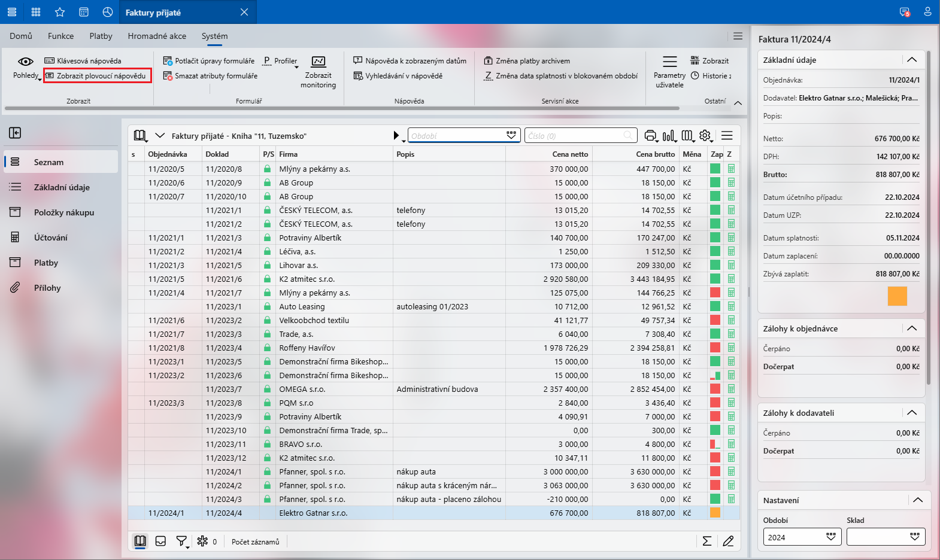Click the lock icon in the Auto Leasing row

click(x=267, y=306)
